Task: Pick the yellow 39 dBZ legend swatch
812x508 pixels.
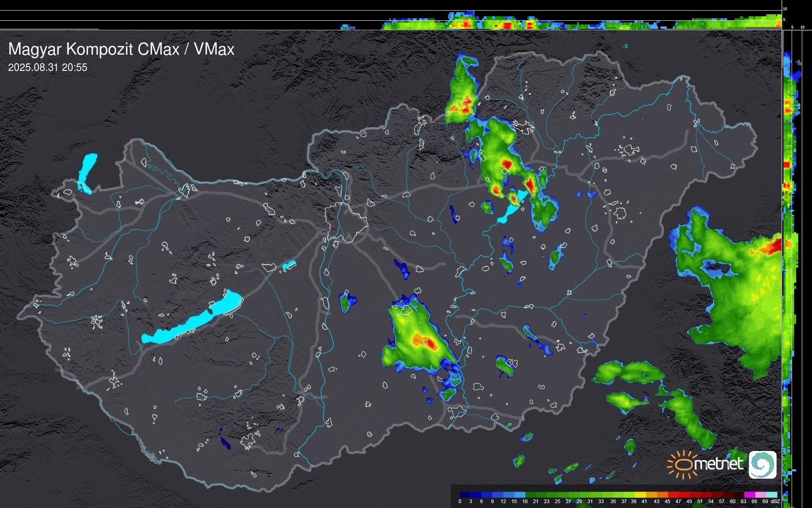Action: pos(640,495)
